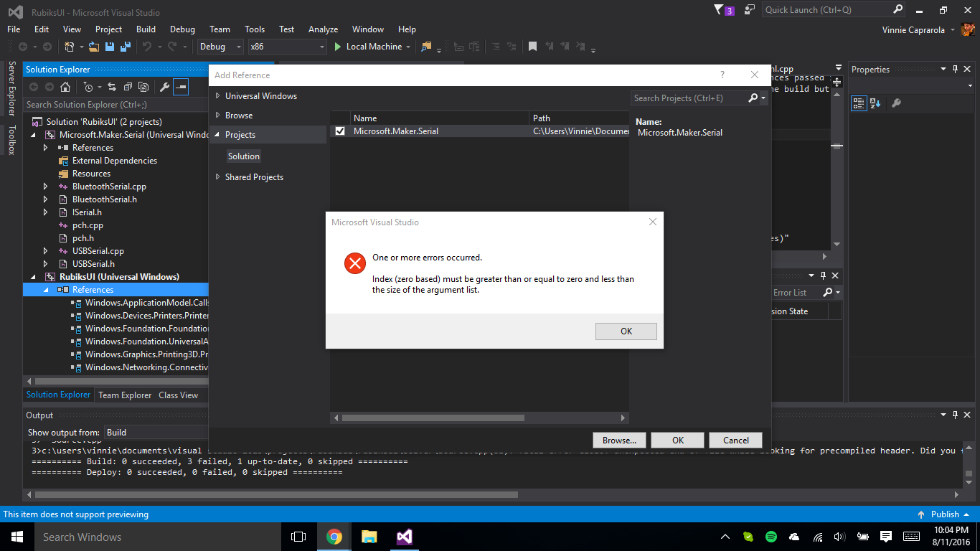Click the Spotify tray icon

[771, 537]
